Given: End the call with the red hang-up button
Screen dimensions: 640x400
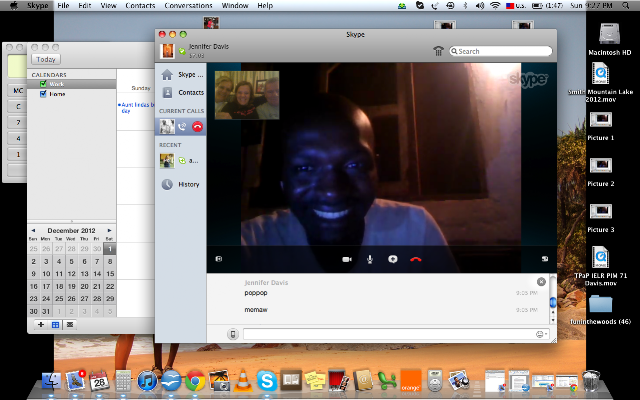Looking at the screenshot, I should (416, 259).
